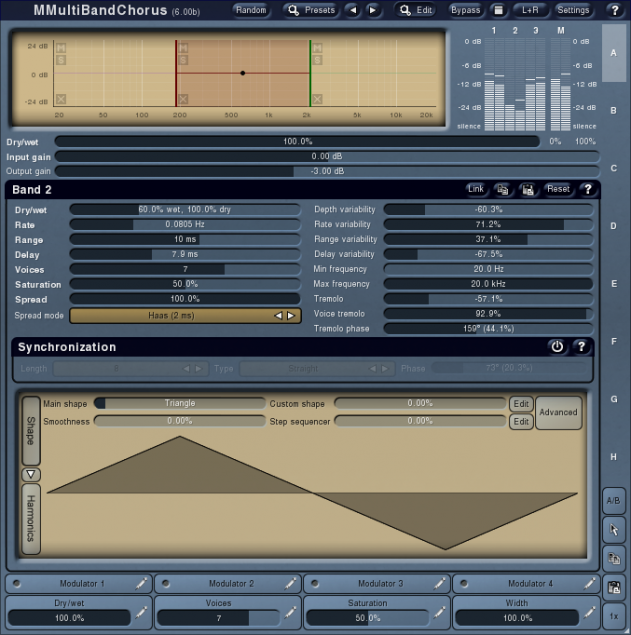This screenshot has height=635, width=631.
Task: Open the Synchronization Length selector
Action: point(131,369)
